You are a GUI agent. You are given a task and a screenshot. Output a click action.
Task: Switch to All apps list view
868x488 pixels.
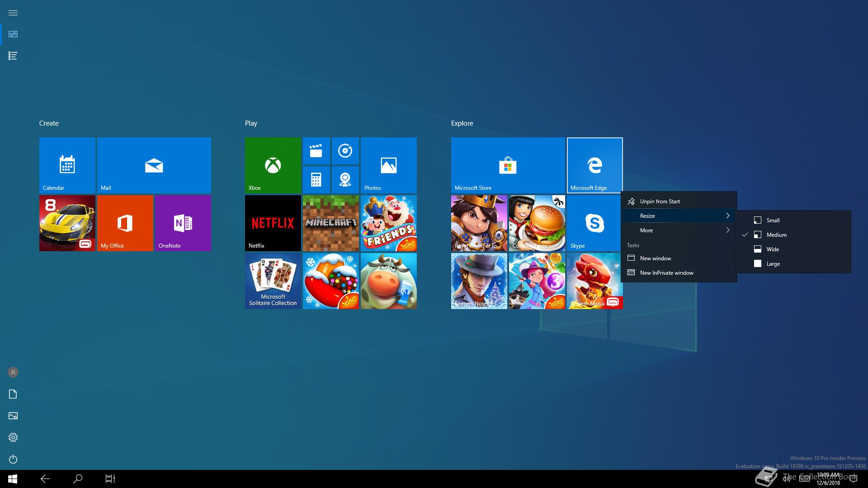pos(13,56)
